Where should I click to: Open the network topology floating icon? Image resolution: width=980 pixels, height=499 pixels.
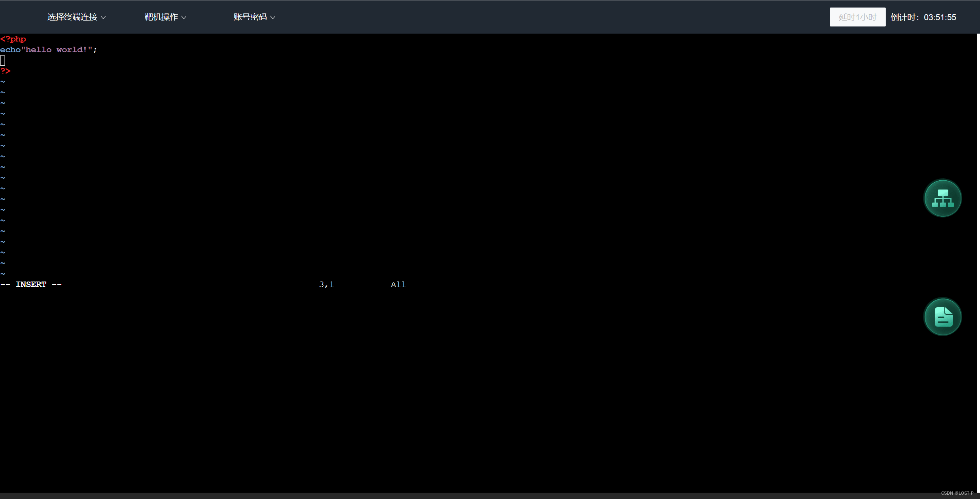[942, 198]
